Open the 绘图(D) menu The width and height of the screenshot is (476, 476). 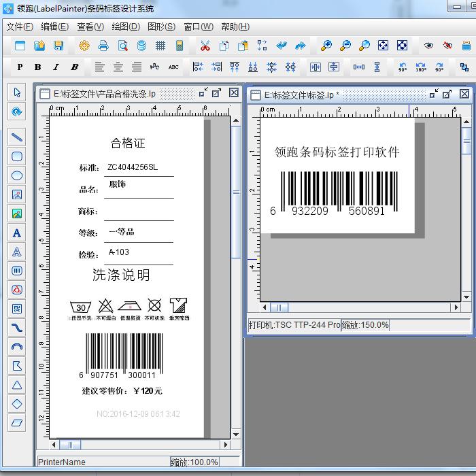click(125, 27)
